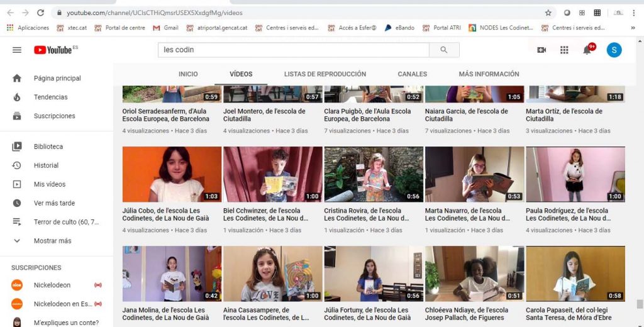Reload the page with the browser refresh button
Image resolution: width=644 pixels, height=327 pixels.
(41, 13)
